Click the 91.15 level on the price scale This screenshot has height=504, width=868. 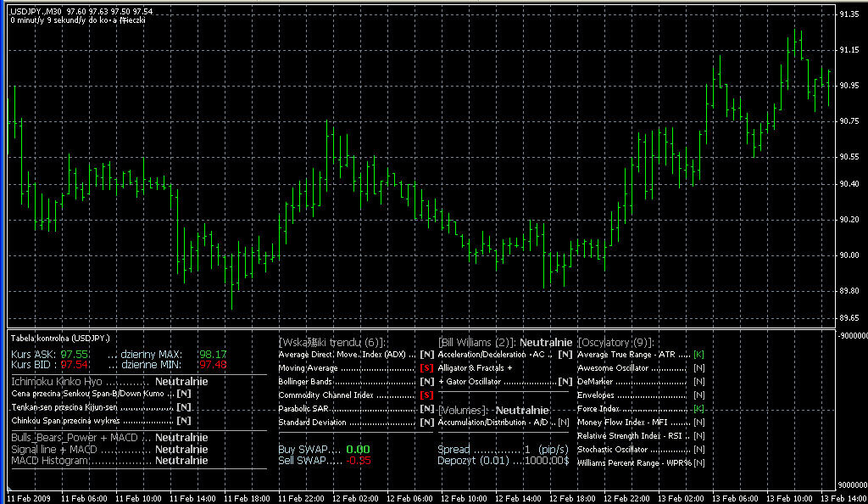click(849, 50)
